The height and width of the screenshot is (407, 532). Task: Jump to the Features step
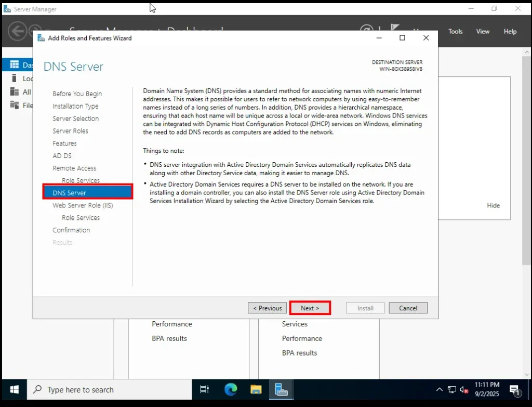pyautogui.click(x=64, y=143)
